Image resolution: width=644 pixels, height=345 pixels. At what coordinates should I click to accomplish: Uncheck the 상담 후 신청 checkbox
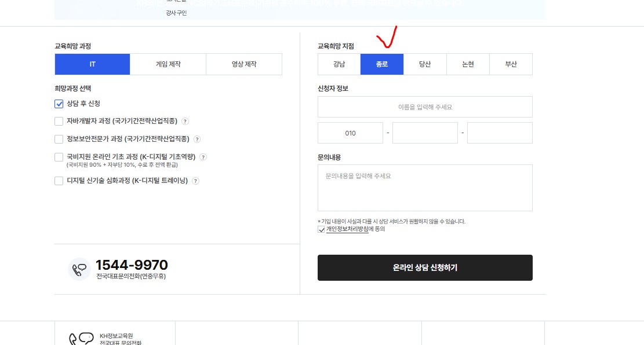[x=59, y=104]
